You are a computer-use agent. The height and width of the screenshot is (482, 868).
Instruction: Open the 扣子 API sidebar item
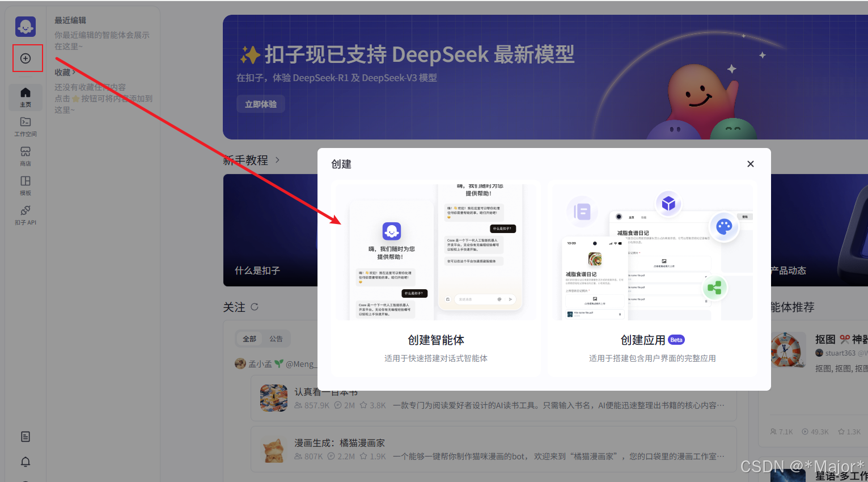(x=26, y=215)
